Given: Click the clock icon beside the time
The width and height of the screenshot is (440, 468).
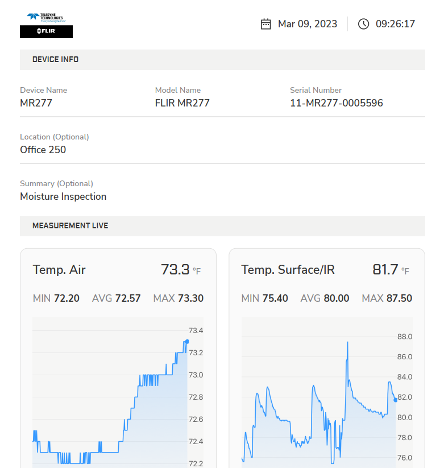Looking at the screenshot, I should click(x=363, y=24).
